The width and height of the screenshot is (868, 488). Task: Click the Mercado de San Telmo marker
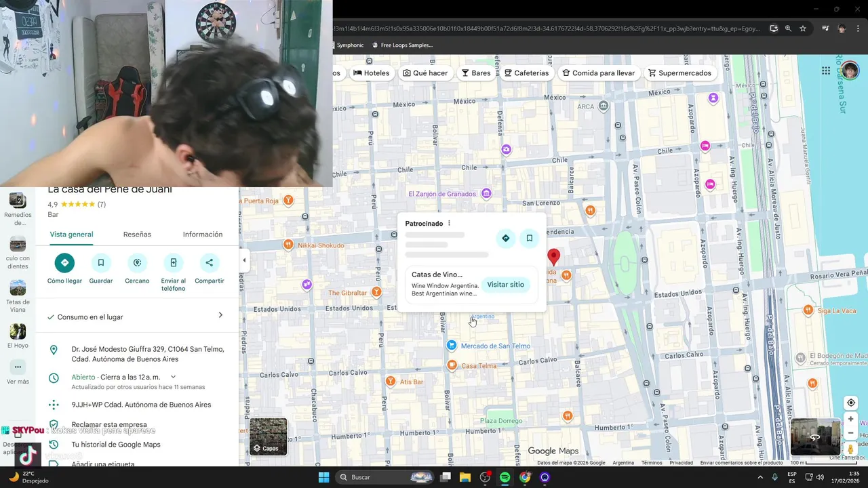[x=452, y=346]
